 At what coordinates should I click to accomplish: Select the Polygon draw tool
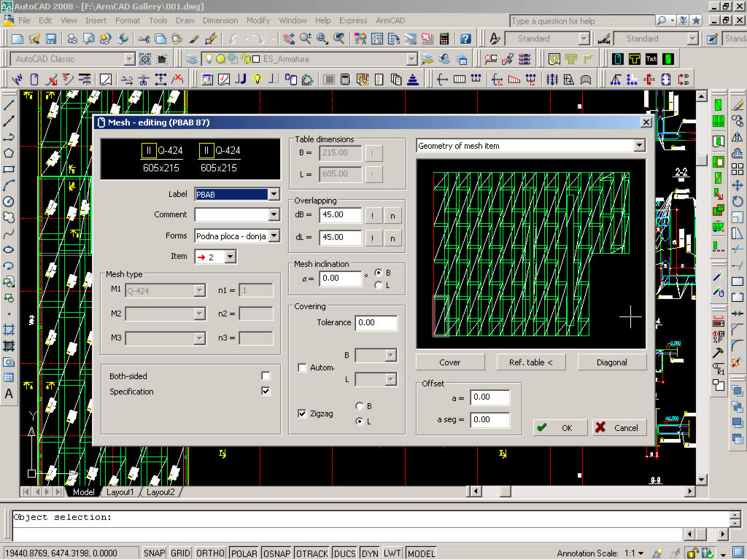click(x=9, y=153)
